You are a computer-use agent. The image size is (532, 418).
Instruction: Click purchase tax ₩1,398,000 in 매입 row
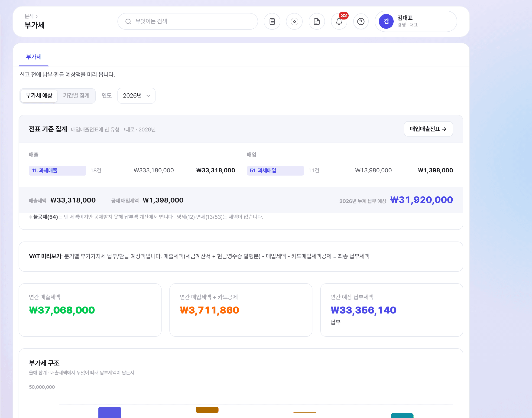click(435, 170)
